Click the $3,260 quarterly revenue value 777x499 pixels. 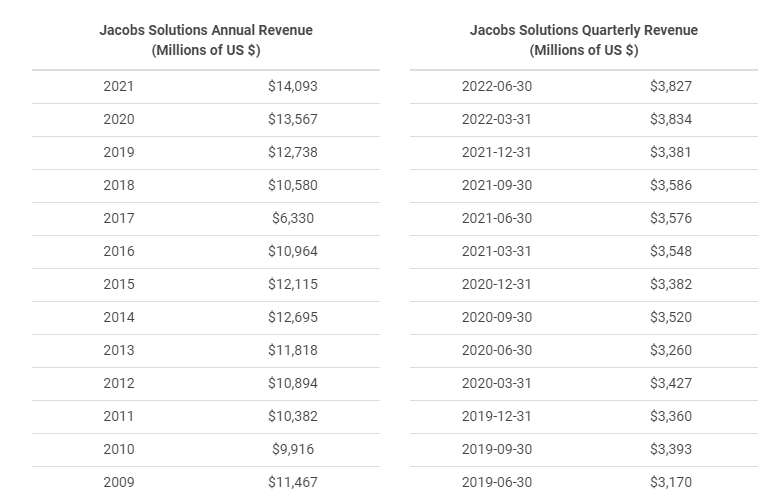coord(670,350)
